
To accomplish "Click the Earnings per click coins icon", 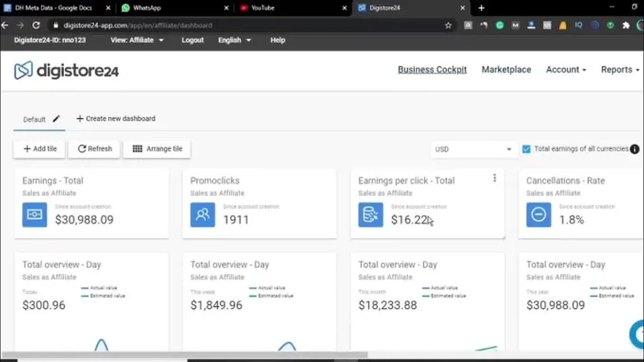I will coord(371,215).
